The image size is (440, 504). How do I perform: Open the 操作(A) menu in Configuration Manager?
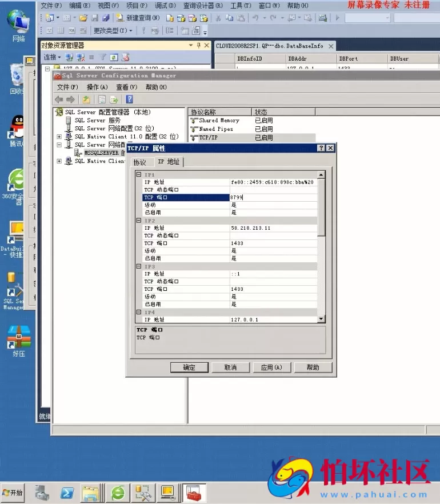coord(97,87)
